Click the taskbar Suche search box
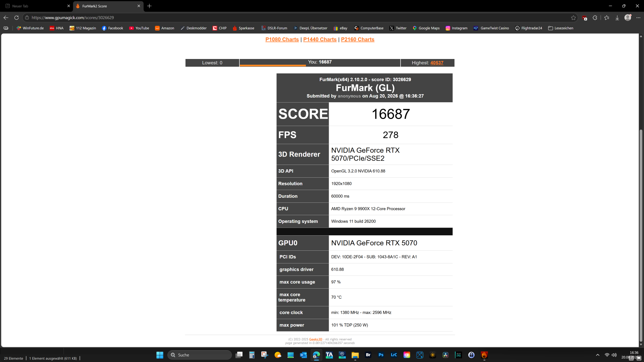This screenshot has width=644, height=362. 200,355
